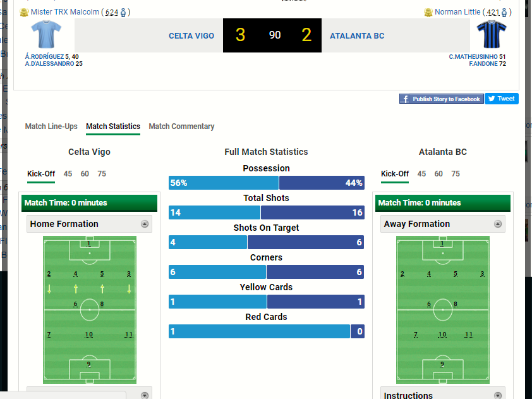This screenshot has width=532, height=399.
Task: Click trophy icon beside Mister TRX Malcolm
Action: (x=24, y=13)
